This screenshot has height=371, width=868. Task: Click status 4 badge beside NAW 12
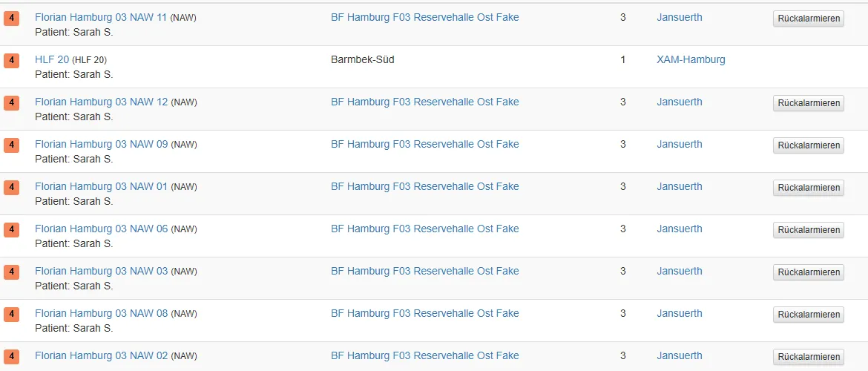pyautogui.click(x=12, y=103)
